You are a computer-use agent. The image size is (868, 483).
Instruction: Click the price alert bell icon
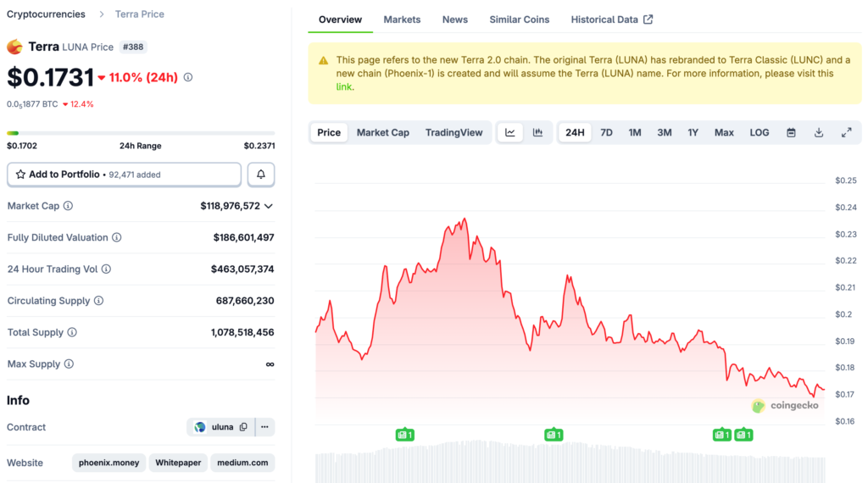261,175
